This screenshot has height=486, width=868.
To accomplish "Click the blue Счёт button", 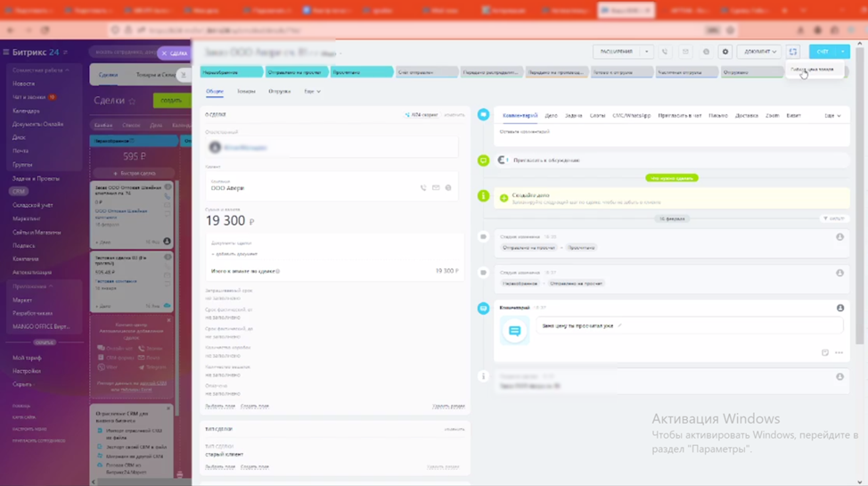I will point(823,52).
